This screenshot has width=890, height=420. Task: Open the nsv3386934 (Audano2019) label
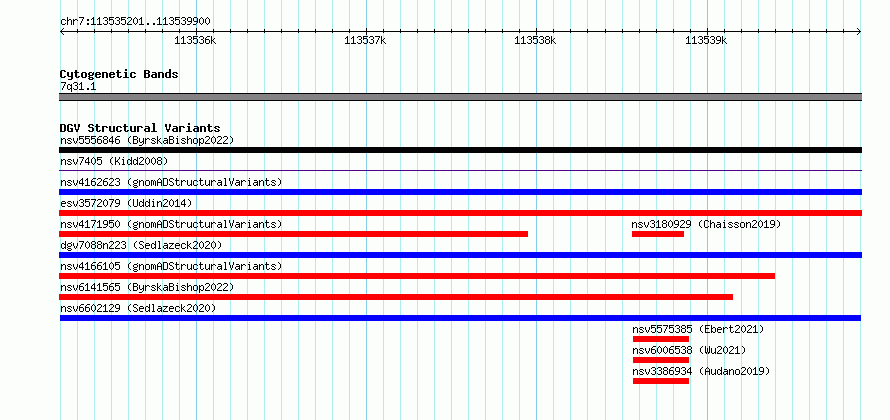coord(701,371)
